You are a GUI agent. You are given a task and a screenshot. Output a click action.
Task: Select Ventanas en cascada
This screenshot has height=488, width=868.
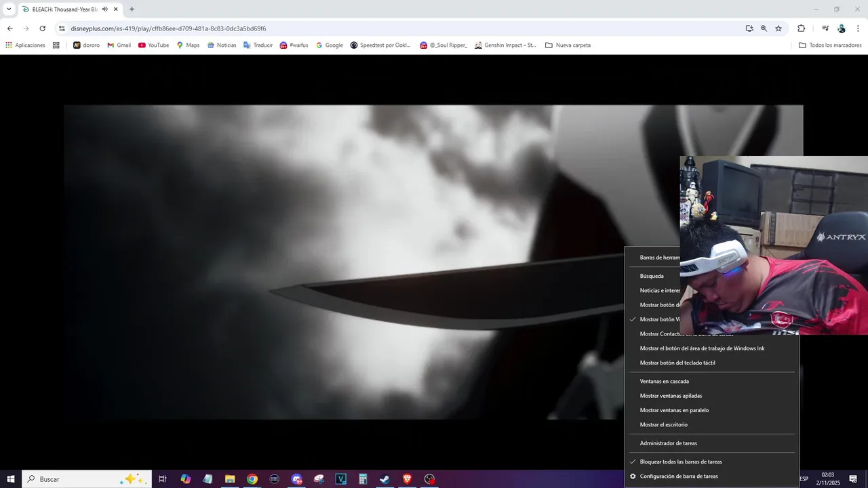pos(665,381)
